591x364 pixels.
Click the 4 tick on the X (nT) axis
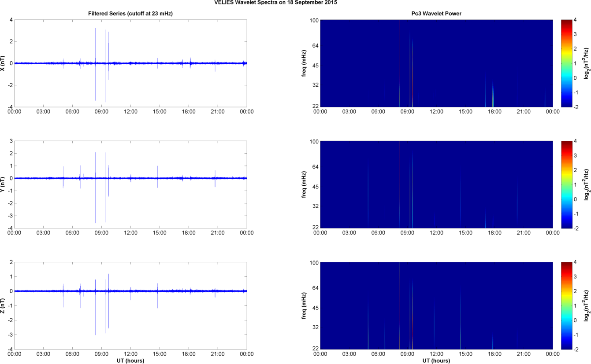point(11,20)
